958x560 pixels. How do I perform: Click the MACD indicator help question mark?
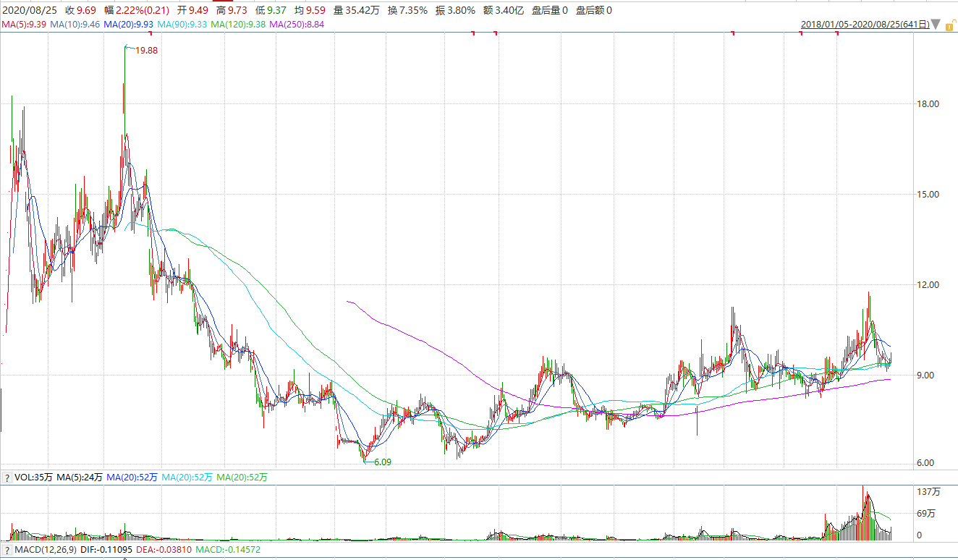7,551
